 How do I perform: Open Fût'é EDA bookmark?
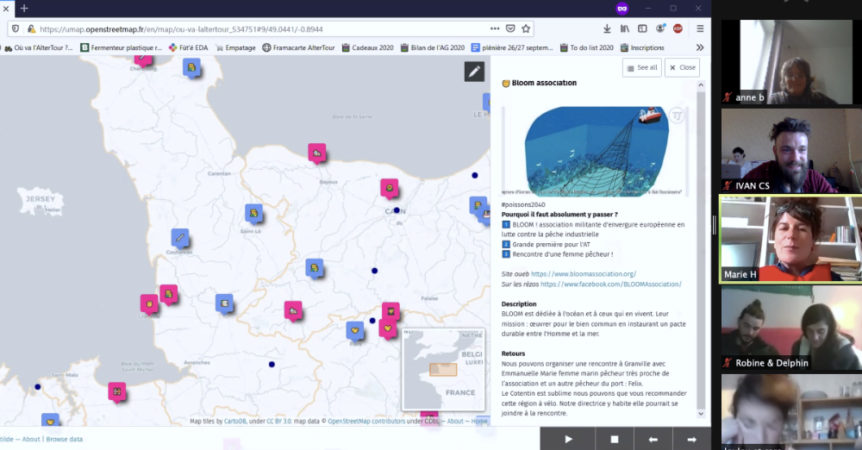[x=189, y=48]
